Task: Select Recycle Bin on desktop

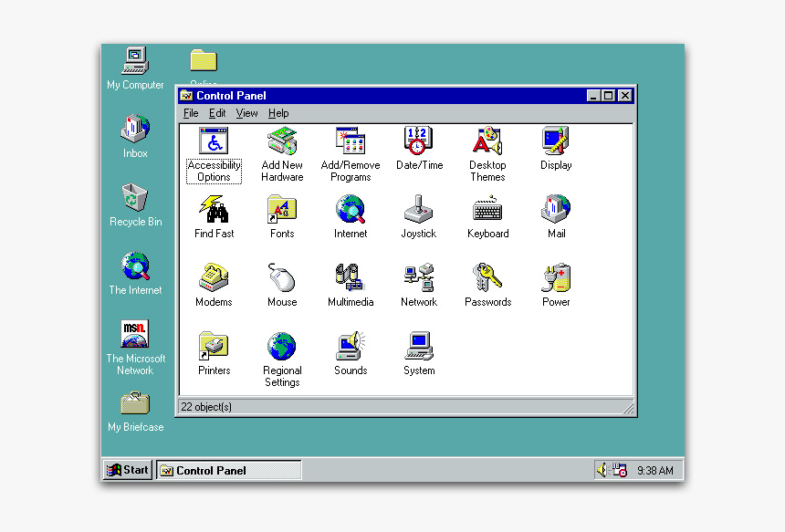Action: 135,198
